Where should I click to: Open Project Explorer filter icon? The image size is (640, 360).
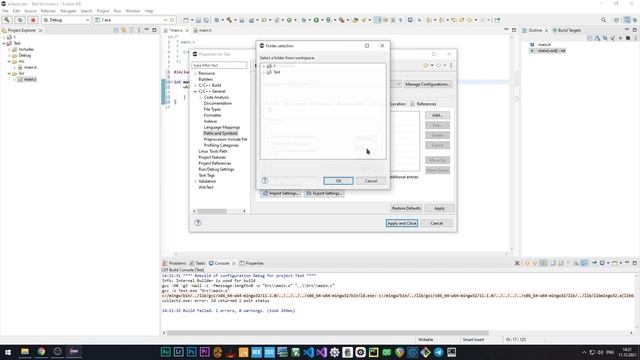131,30
